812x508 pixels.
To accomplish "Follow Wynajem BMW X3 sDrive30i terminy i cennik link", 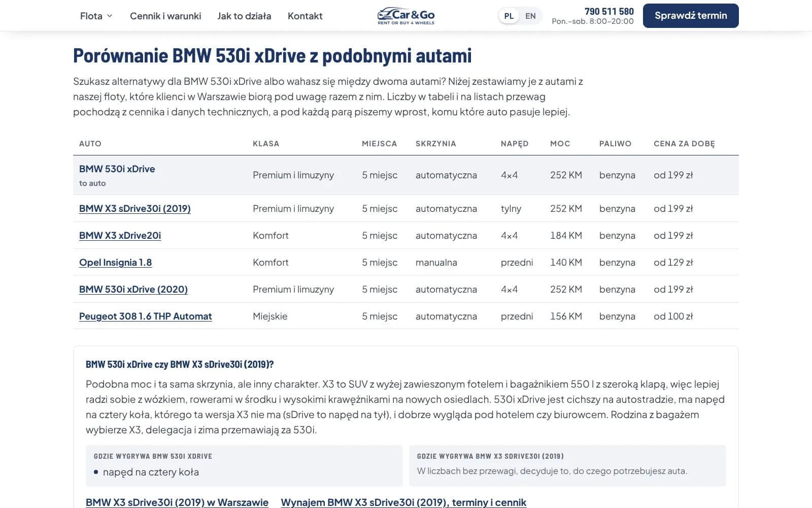I will 403,502.
